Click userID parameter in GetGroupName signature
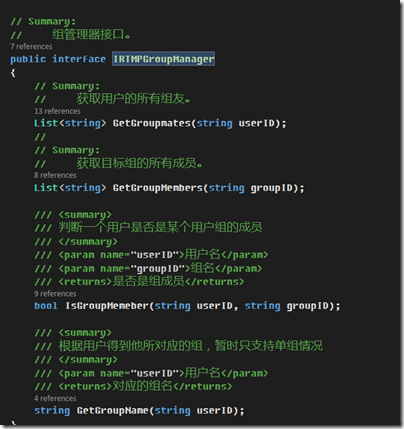This screenshot has height=429, width=404. click(214, 410)
